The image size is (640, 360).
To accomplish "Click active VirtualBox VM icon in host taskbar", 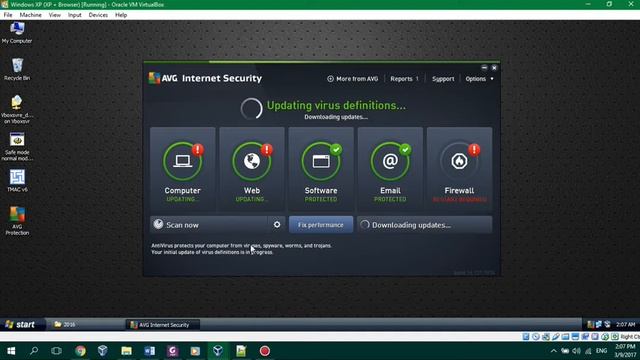I will tap(218, 351).
